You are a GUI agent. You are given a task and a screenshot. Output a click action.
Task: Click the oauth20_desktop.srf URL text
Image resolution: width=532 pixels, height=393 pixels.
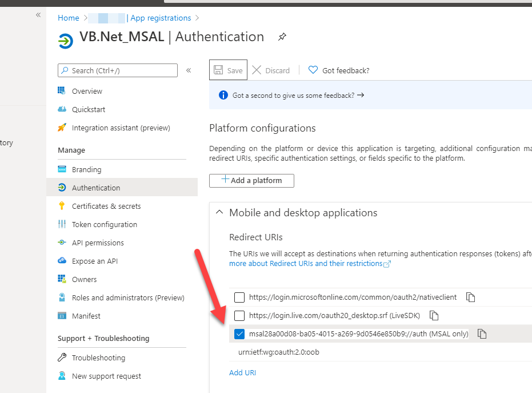[x=334, y=316]
